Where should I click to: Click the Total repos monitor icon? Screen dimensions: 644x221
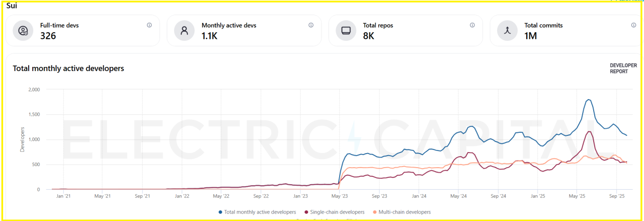pyautogui.click(x=346, y=30)
